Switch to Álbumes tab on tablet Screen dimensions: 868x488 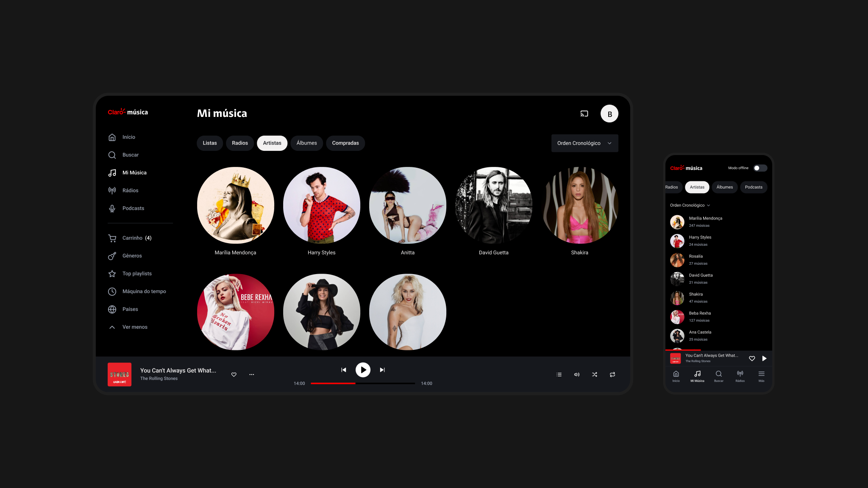click(x=307, y=143)
